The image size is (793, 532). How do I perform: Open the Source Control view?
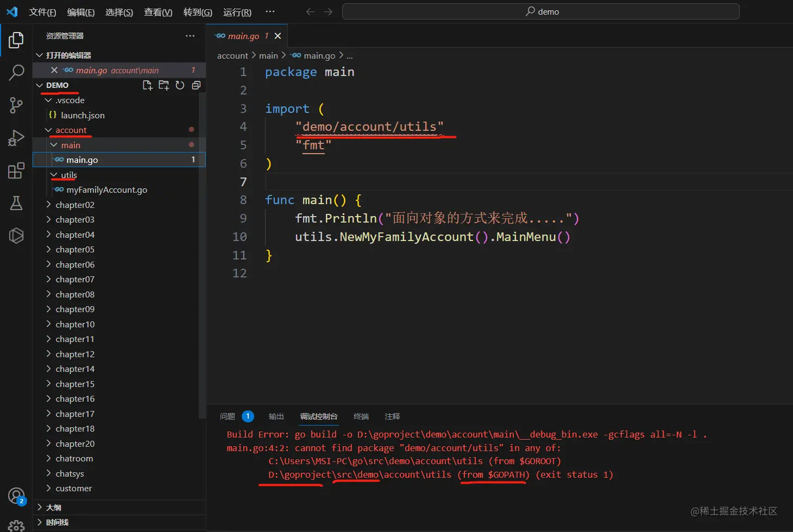(16, 105)
